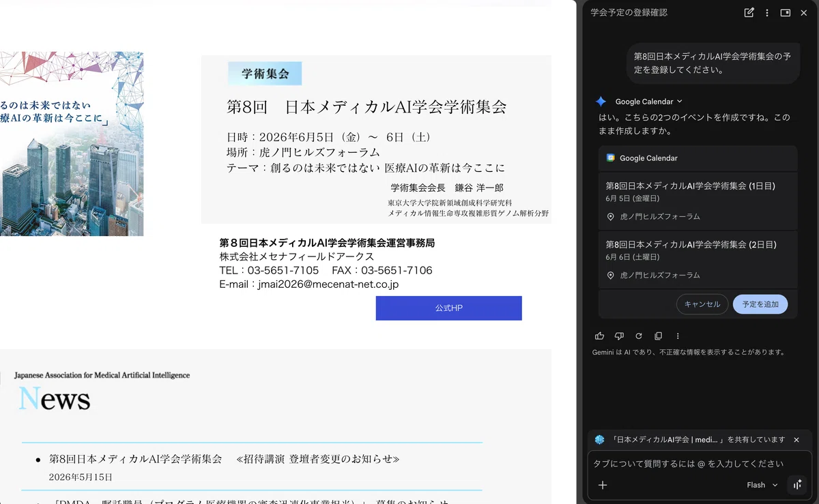Click the 2026年5月15日 news date
The height and width of the screenshot is (504, 819).
click(81, 477)
